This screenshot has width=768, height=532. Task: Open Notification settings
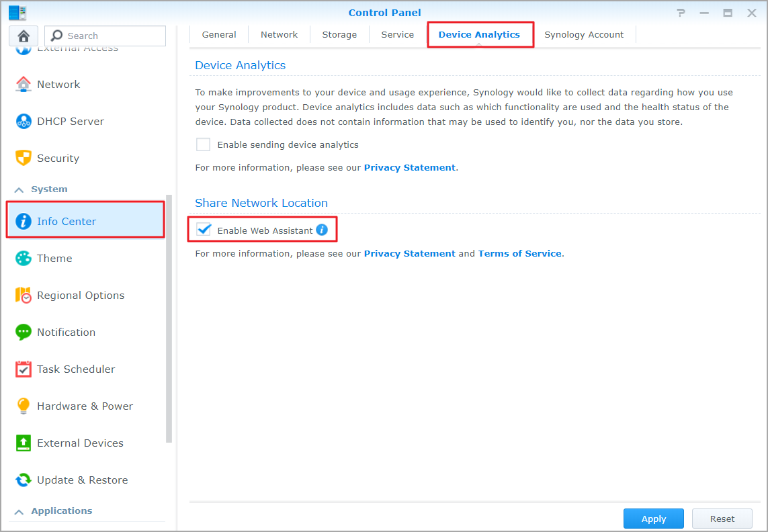point(86,332)
